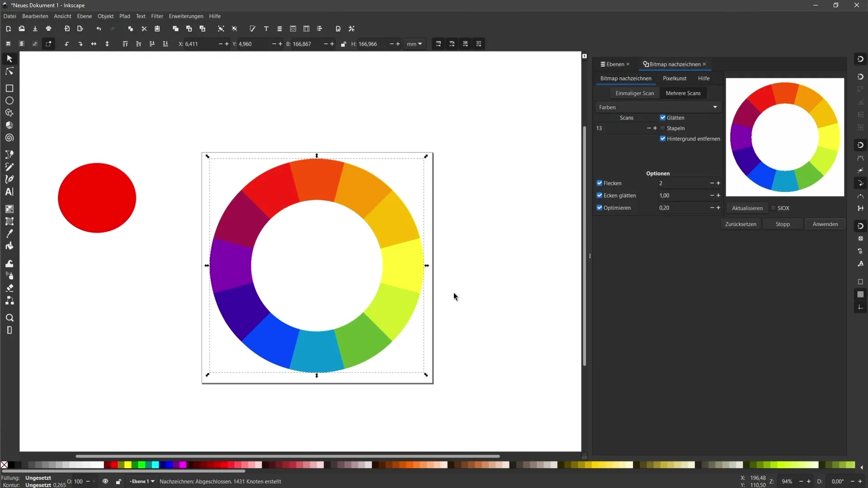This screenshot has width=868, height=488.
Task: Toggle the Stapeln checkbox
Action: coord(663,127)
